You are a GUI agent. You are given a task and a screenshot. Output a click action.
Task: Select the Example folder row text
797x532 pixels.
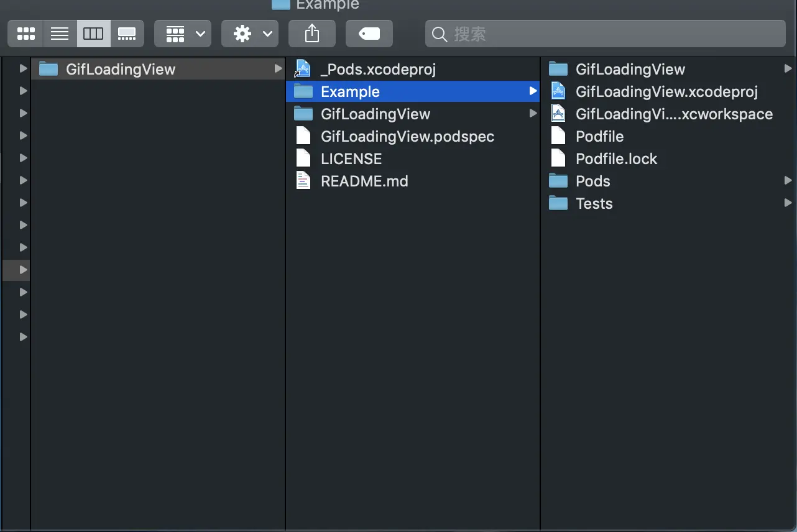(350, 91)
